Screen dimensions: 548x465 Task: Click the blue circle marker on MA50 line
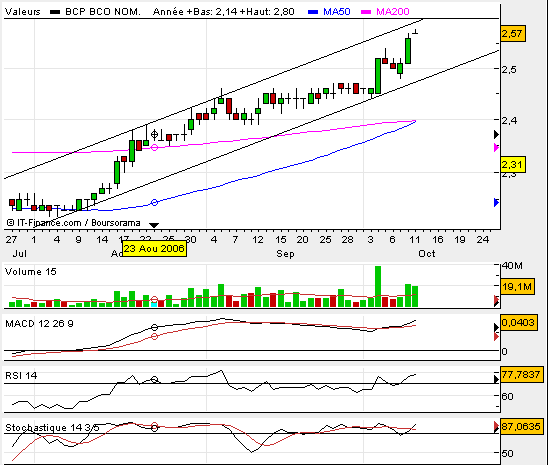coord(154,202)
